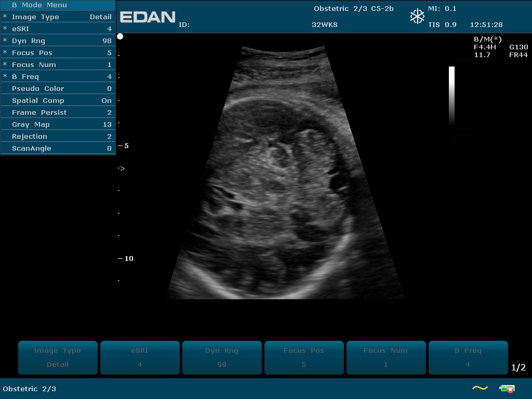Image resolution: width=532 pixels, height=399 pixels.
Task: Click the EDAN logo
Action: (x=148, y=17)
